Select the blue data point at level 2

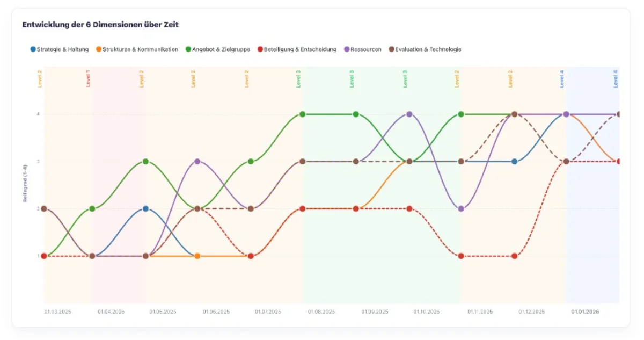(145, 208)
